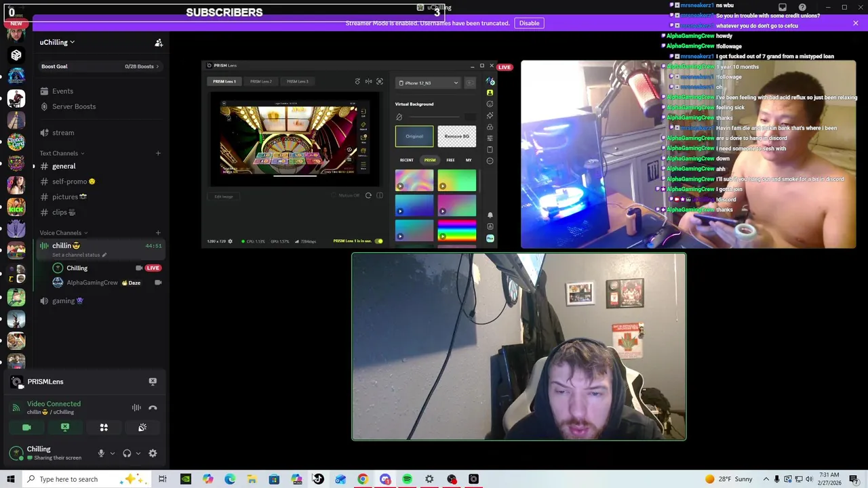Image resolution: width=868 pixels, height=488 pixels.
Task: Open Spotify from the taskbar
Action: 407,479
